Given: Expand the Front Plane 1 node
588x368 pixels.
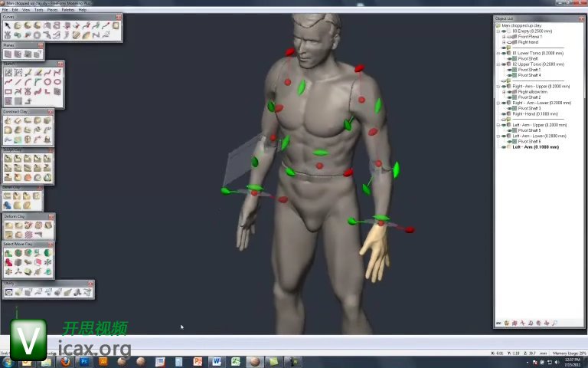Looking at the screenshot, I should (x=504, y=37).
